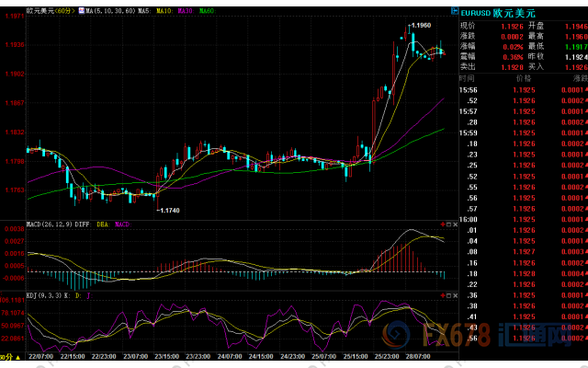Image resolution: width=588 pixels, height=368 pixels.
Task: Open the 60分 period menu at bottom-left
Action: [9, 356]
